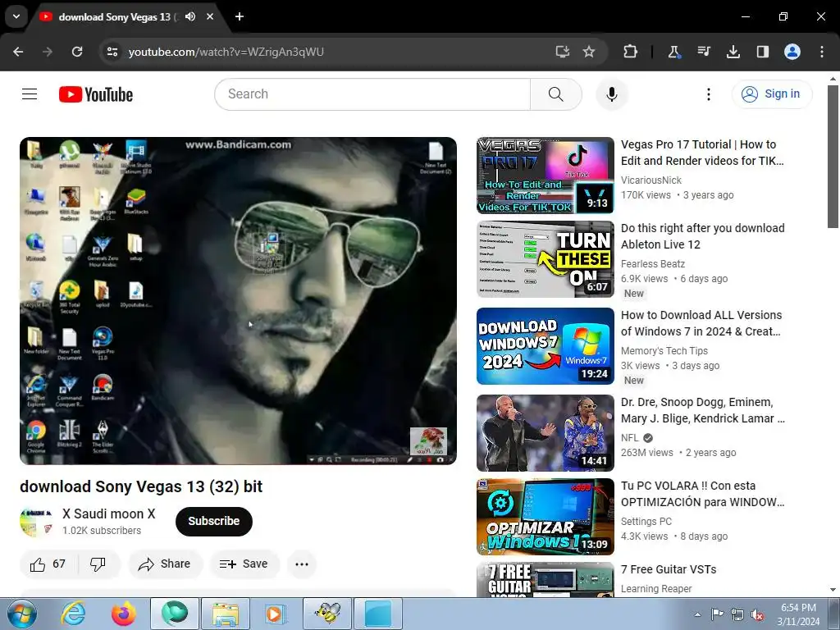840x630 pixels.
Task: Open Optimizar Windows video thumbnail
Action: click(546, 517)
